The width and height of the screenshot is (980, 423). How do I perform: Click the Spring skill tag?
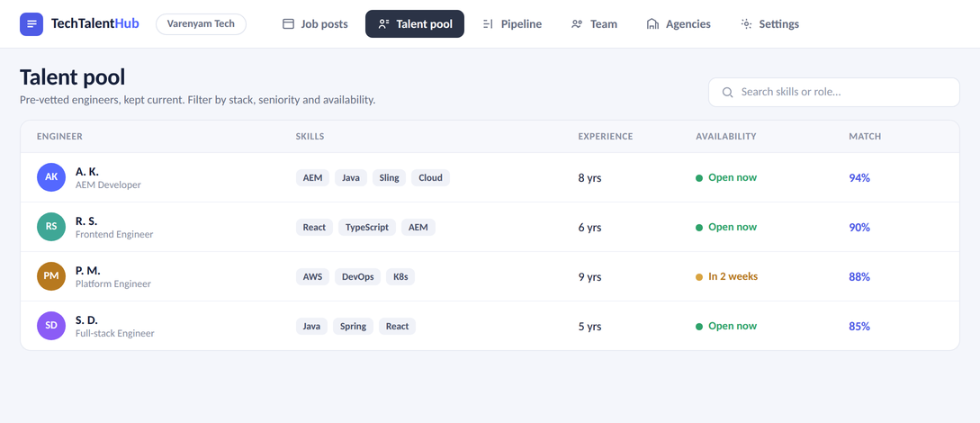click(x=353, y=326)
